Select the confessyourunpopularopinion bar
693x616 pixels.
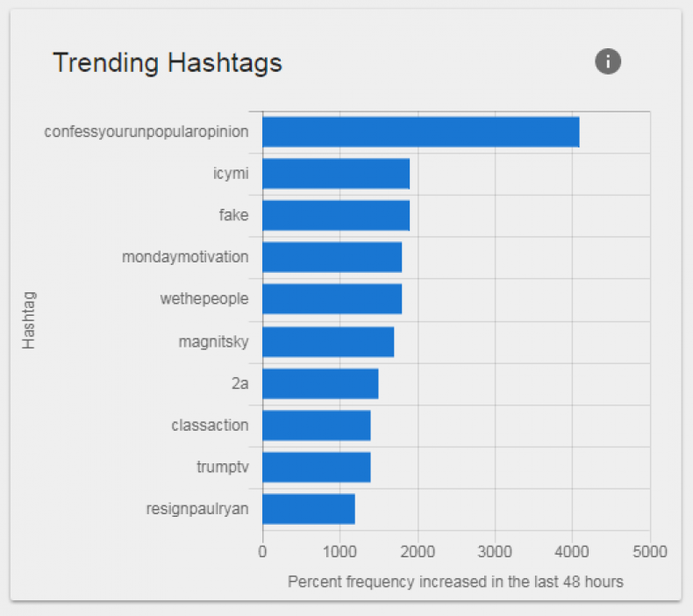coord(421,132)
